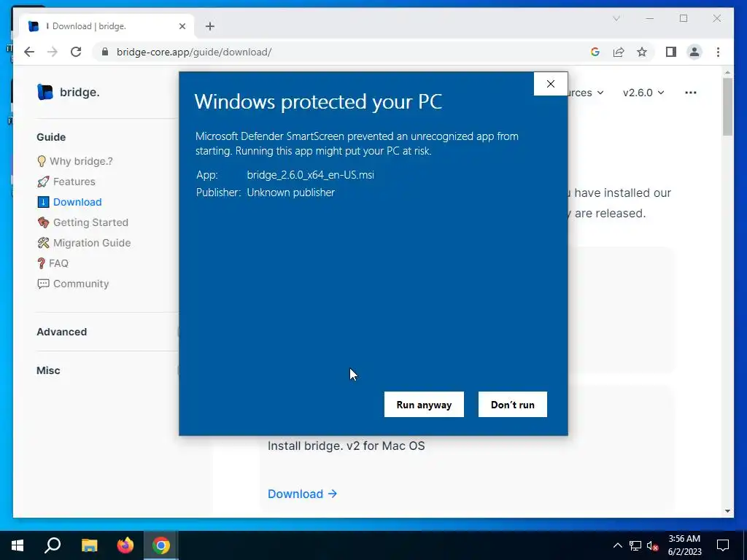747x560 pixels.
Task: Show hidden system tray icons
Action: [617, 545]
